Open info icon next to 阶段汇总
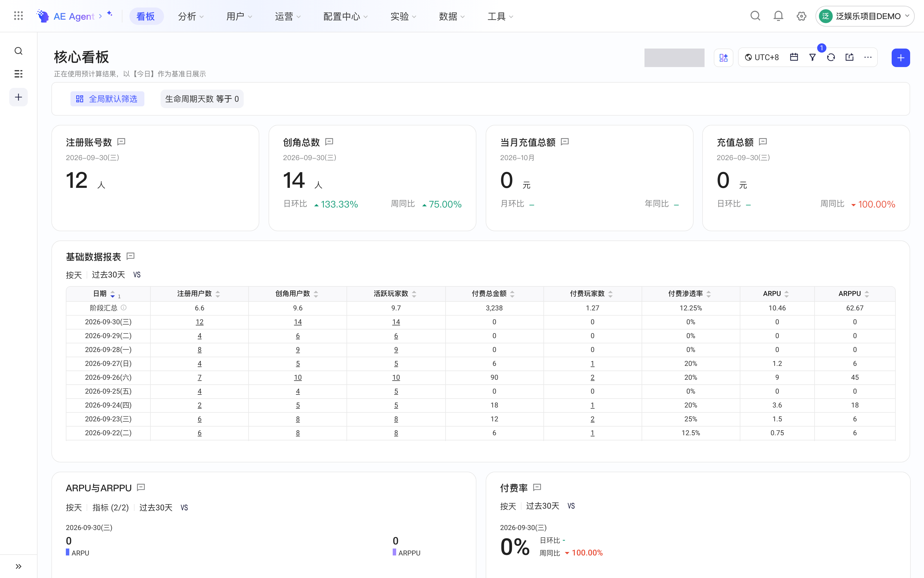The width and height of the screenshot is (924, 578). (124, 307)
